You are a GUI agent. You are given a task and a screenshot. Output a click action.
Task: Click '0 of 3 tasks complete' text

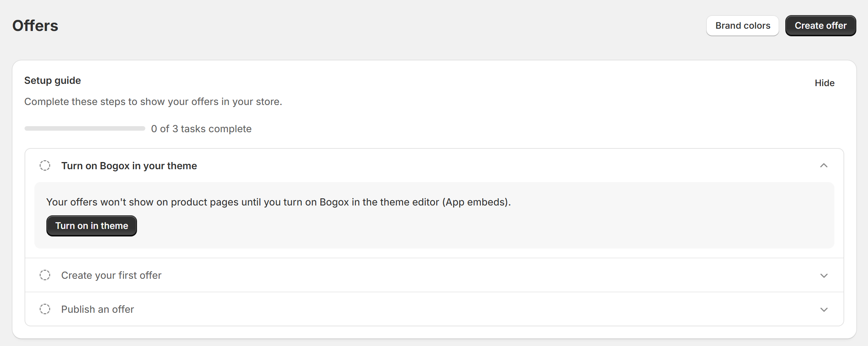pos(201,129)
